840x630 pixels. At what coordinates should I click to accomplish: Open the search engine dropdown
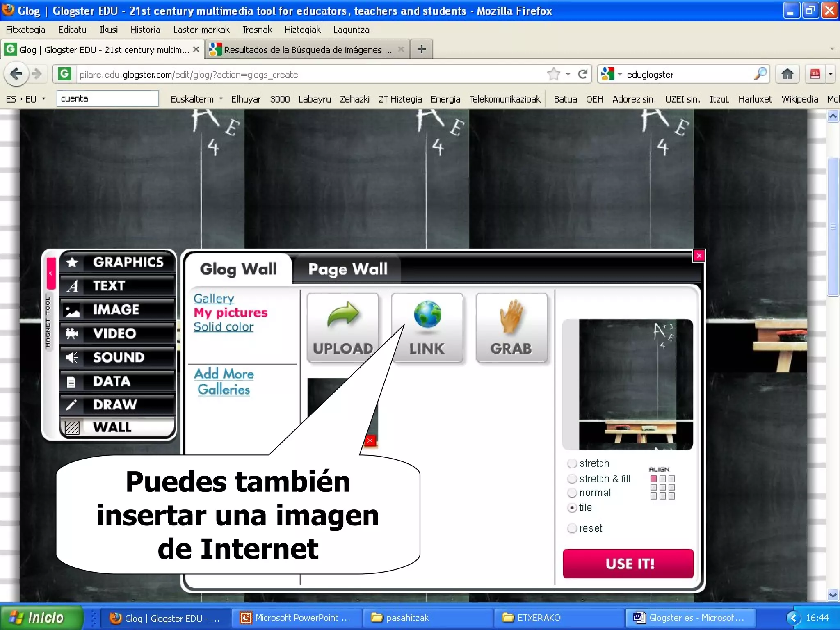coord(619,74)
